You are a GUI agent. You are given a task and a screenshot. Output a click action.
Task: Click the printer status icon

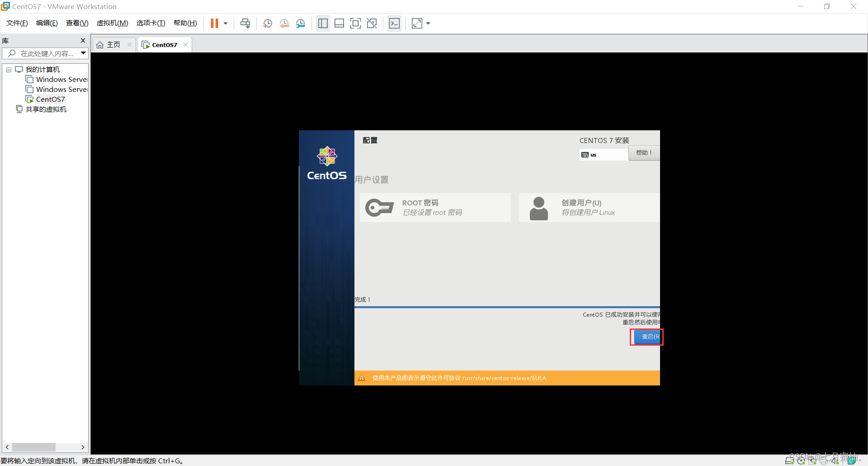[x=824, y=461]
